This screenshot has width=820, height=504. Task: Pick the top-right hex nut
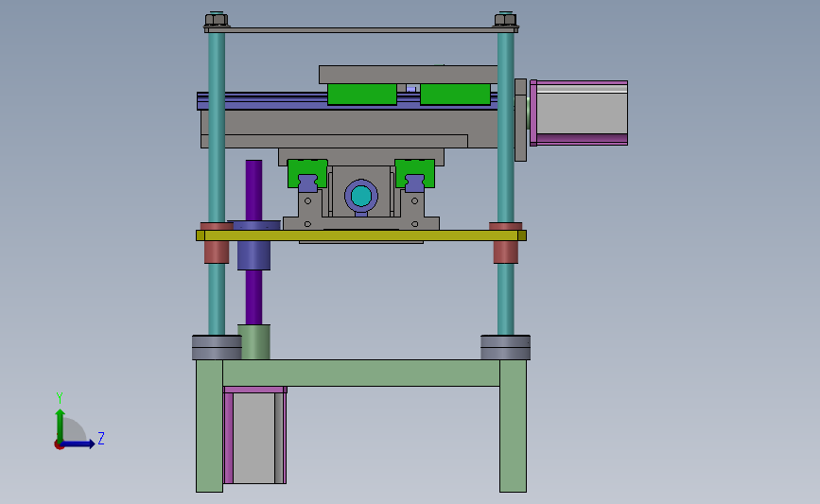pyautogui.click(x=505, y=19)
